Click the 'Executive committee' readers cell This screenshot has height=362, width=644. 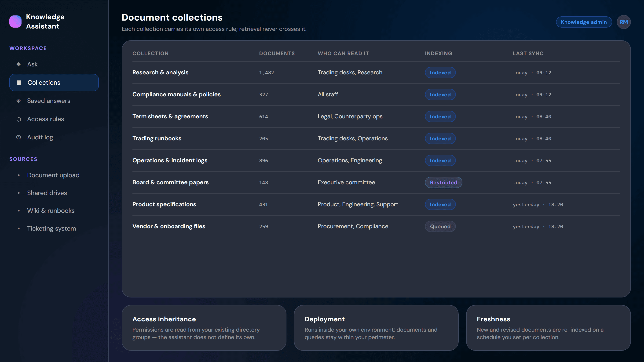coord(346,182)
